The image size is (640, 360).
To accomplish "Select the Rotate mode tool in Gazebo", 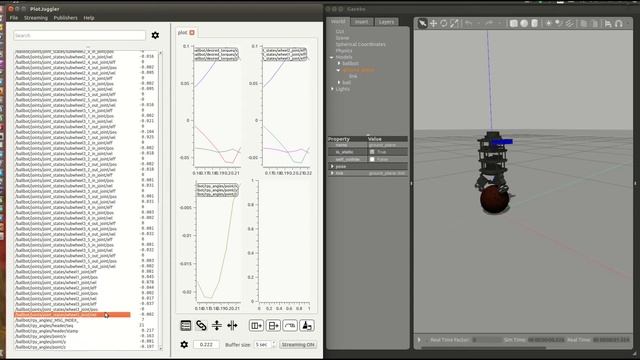I will [x=444, y=24].
